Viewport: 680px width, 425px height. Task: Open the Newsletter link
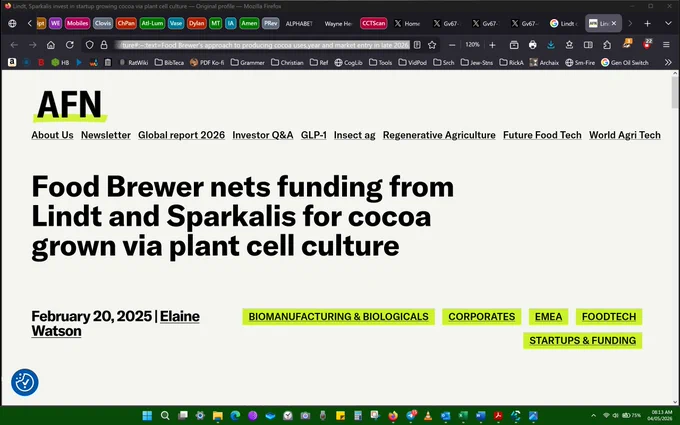pos(106,135)
